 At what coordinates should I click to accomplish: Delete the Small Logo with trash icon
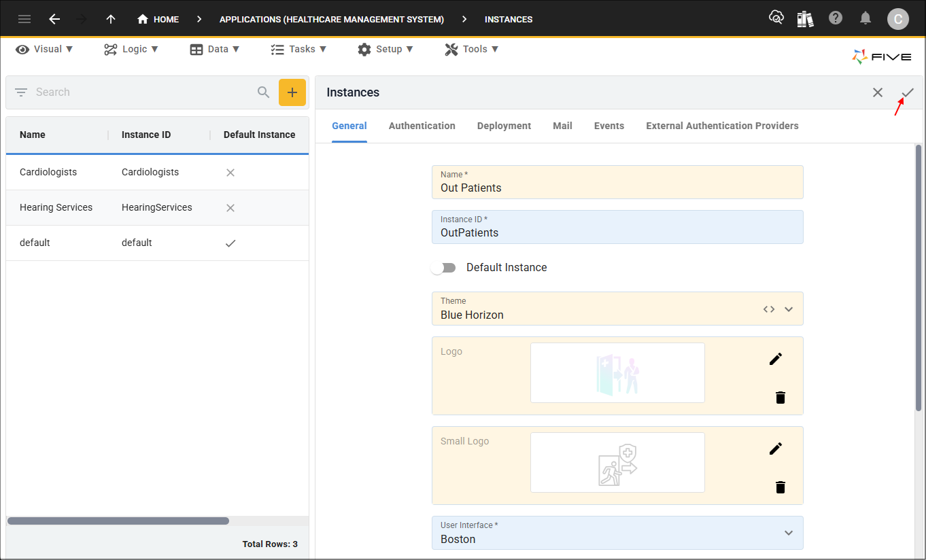(x=781, y=487)
